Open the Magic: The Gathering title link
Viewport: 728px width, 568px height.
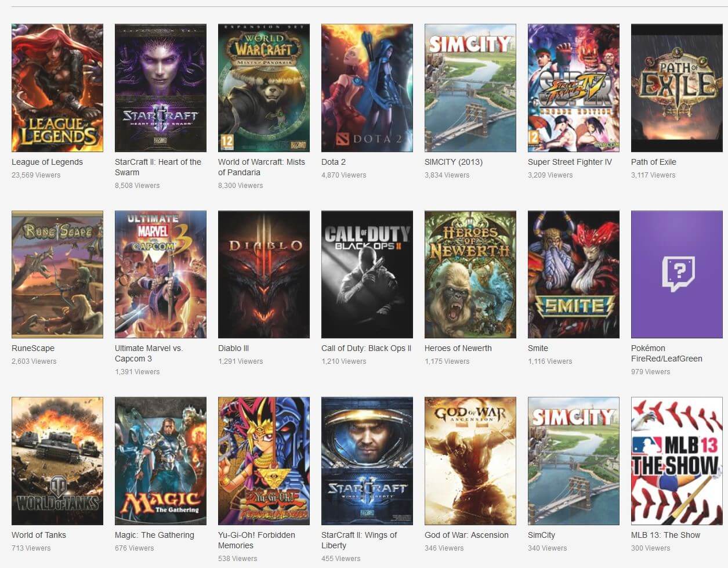154,535
